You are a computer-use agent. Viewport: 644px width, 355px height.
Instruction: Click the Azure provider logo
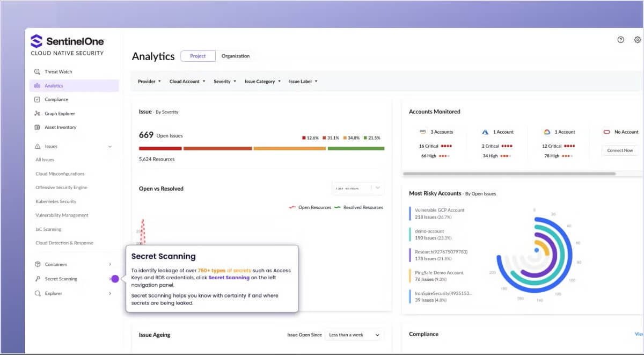point(485,132)
